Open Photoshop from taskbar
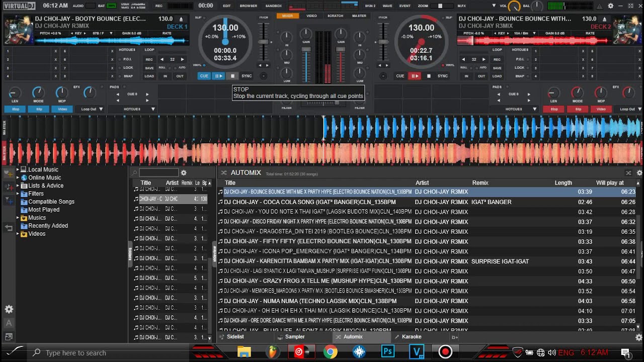 tap(388, 352)
